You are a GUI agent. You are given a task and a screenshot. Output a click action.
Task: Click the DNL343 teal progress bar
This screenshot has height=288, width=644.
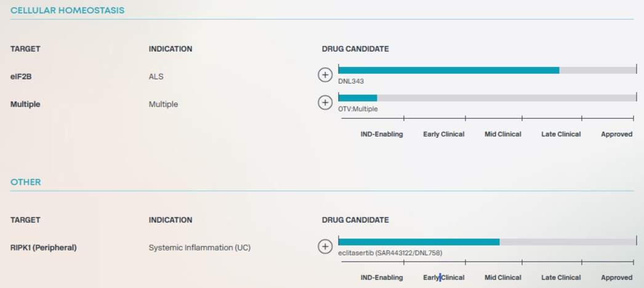click(x=448, y=70)
